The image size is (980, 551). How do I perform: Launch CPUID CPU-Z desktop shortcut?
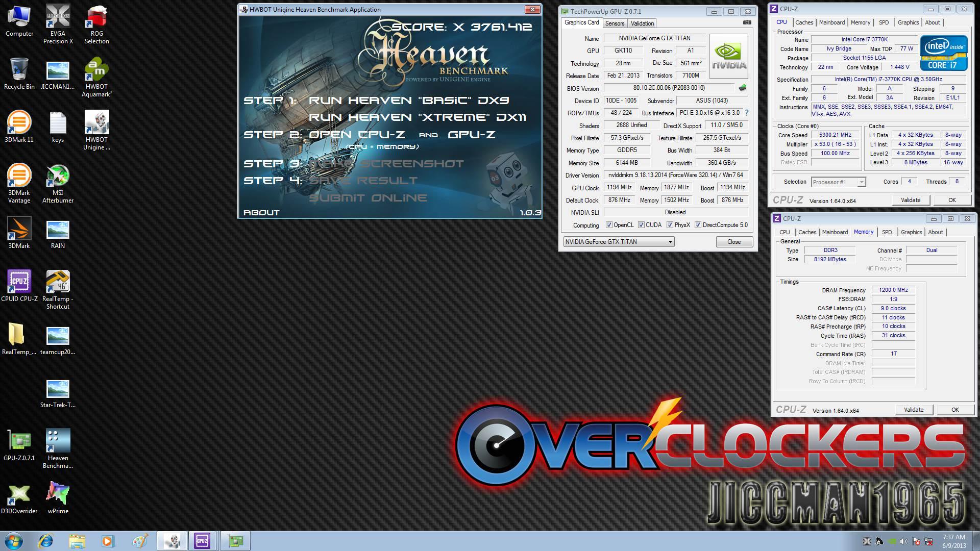pos(19,286)
